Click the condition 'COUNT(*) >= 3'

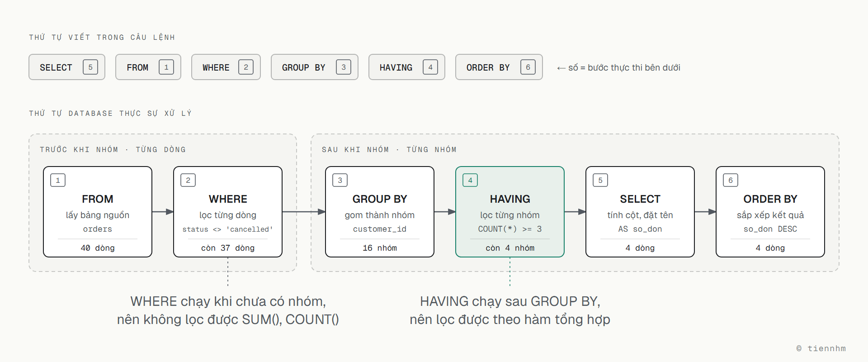coord(510,229)
